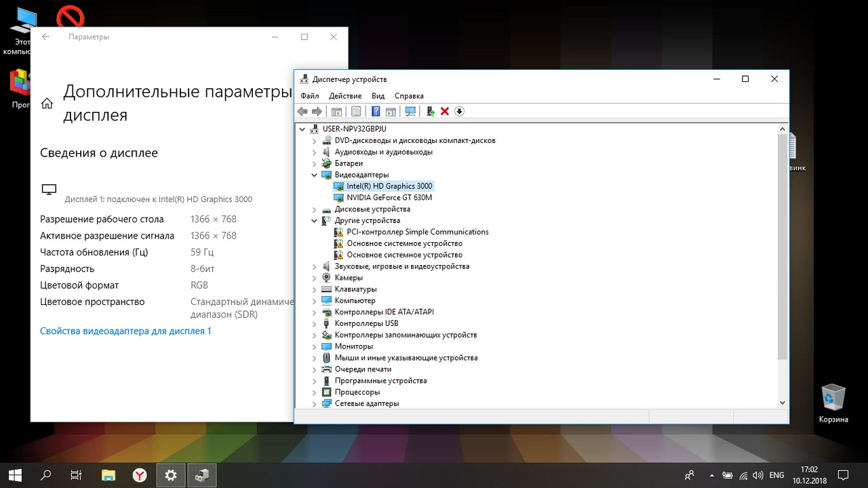The width and height of the screenshot is (868, 488).
Task: Expand the Контроллеры USB category
Action: pyautogui.click(x=314, y=323)
